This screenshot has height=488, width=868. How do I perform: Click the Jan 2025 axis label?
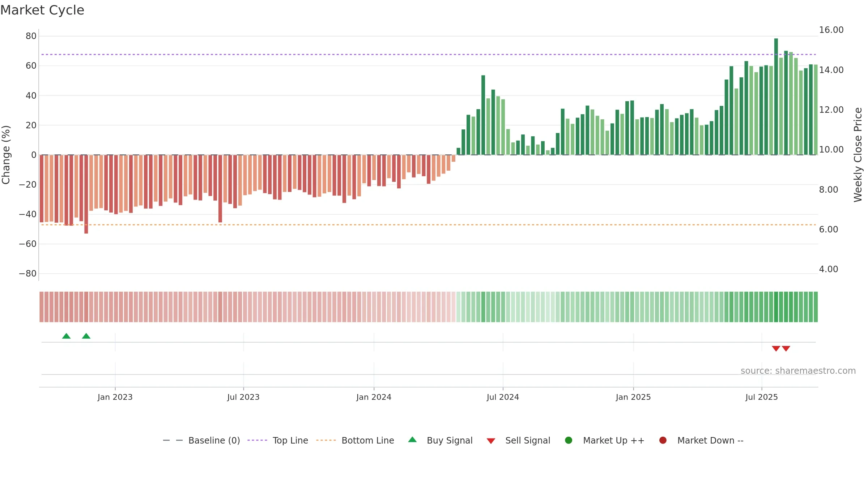pyautogui.click(x=633, y=397)
